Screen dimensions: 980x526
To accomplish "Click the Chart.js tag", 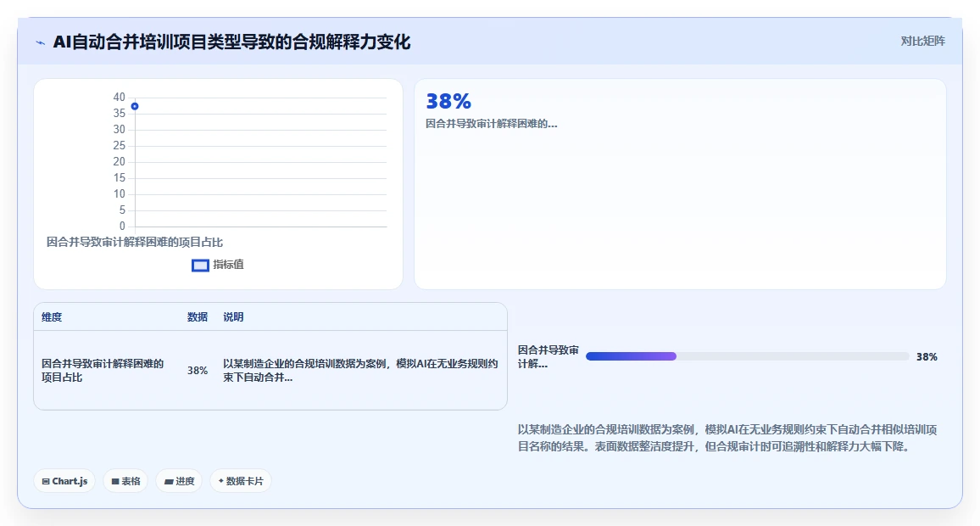I will (x=64, y=481).
